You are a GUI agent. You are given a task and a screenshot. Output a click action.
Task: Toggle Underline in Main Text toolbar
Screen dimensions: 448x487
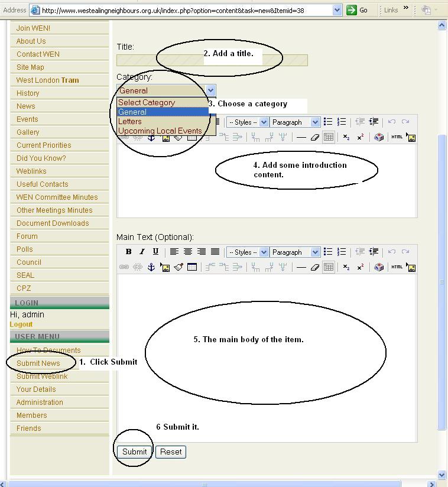point(155,252)
